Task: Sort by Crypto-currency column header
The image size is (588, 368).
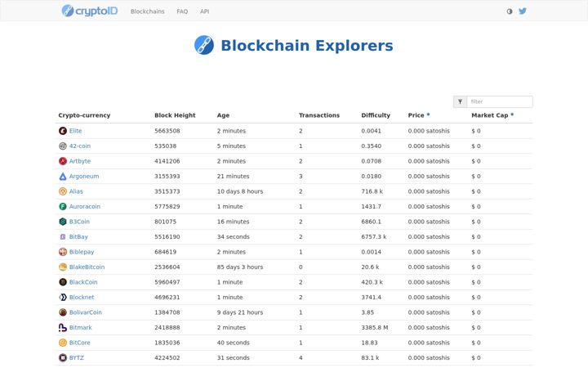Action: point(84,115)
